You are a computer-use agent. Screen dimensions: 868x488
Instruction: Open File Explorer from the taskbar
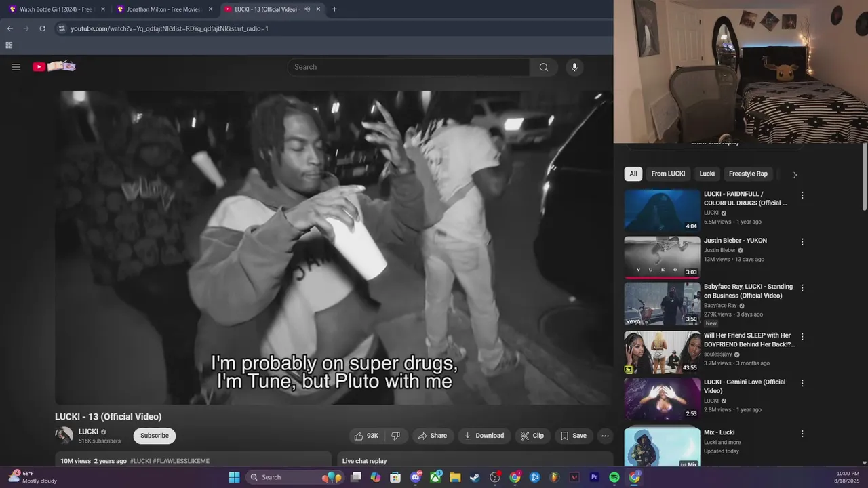[455, 477]
